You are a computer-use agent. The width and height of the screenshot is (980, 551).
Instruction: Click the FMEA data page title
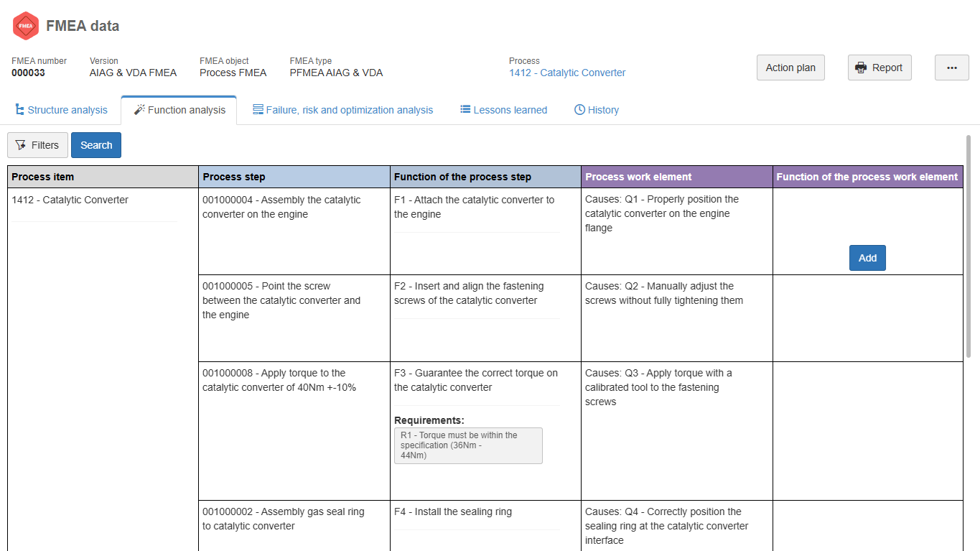tap(83, 26)
